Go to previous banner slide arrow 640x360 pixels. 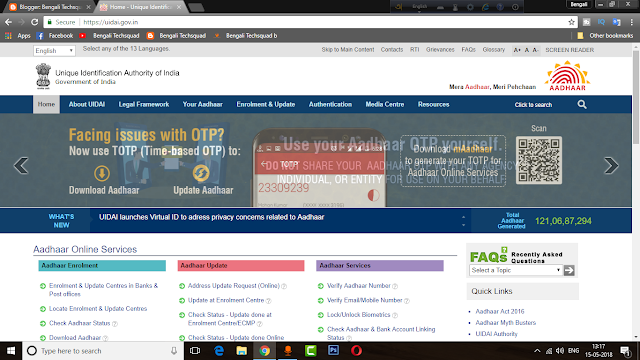(21, 166)
